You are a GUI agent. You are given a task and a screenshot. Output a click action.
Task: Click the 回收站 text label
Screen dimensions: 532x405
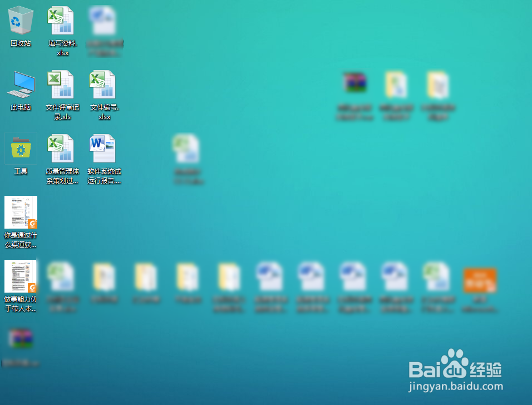pos(21,43)
